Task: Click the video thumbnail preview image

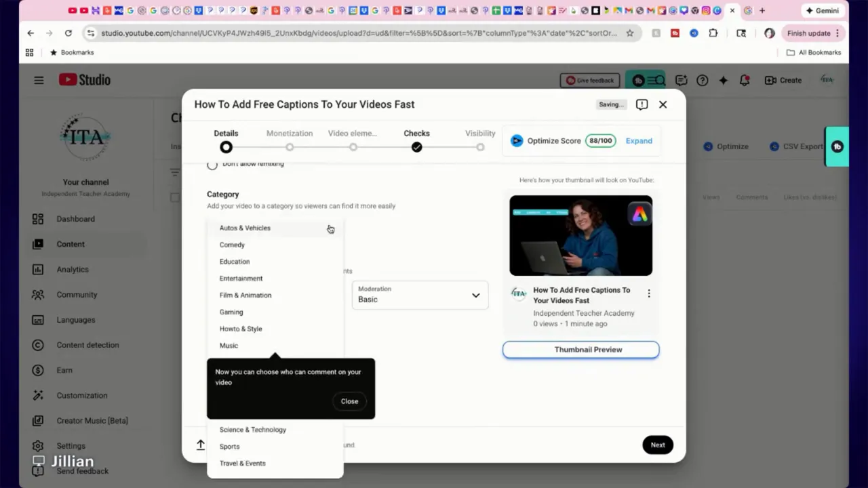Action: (580, 235)
